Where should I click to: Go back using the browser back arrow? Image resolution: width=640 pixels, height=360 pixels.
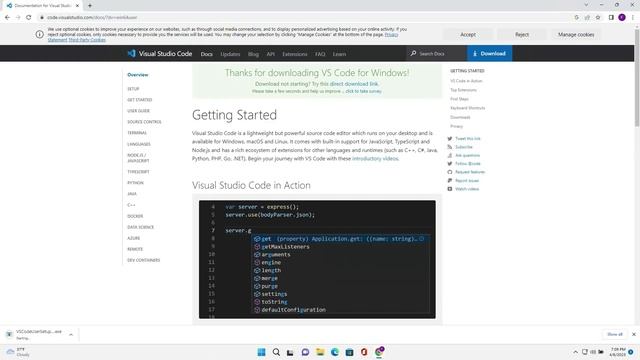point(7,18)
